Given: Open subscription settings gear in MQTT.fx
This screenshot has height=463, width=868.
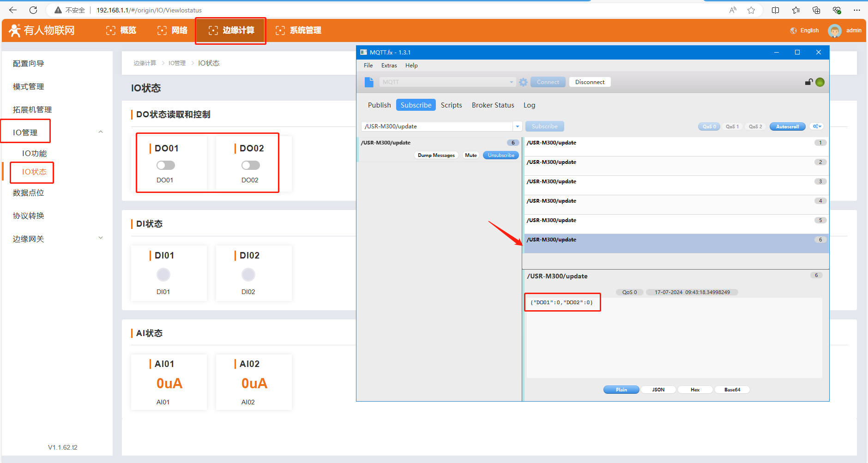Looking at the screenshot, I should click(x=817, y=126).
